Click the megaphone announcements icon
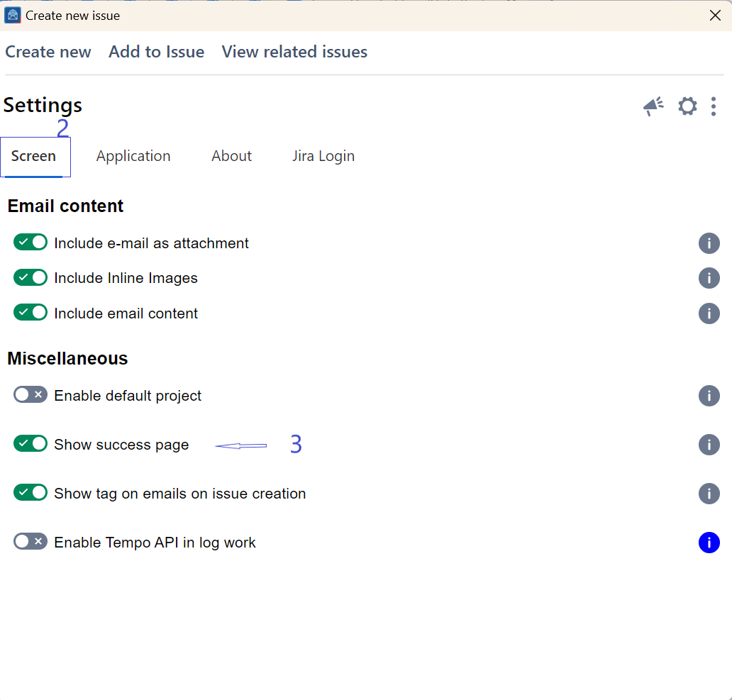 [x=653, y=106]
